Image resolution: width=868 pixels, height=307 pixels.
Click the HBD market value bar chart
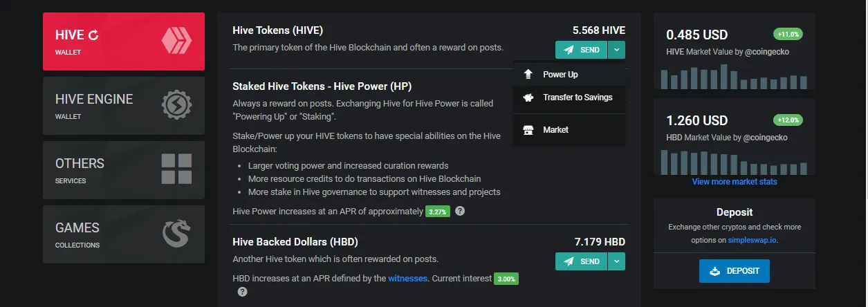point(735,162)
